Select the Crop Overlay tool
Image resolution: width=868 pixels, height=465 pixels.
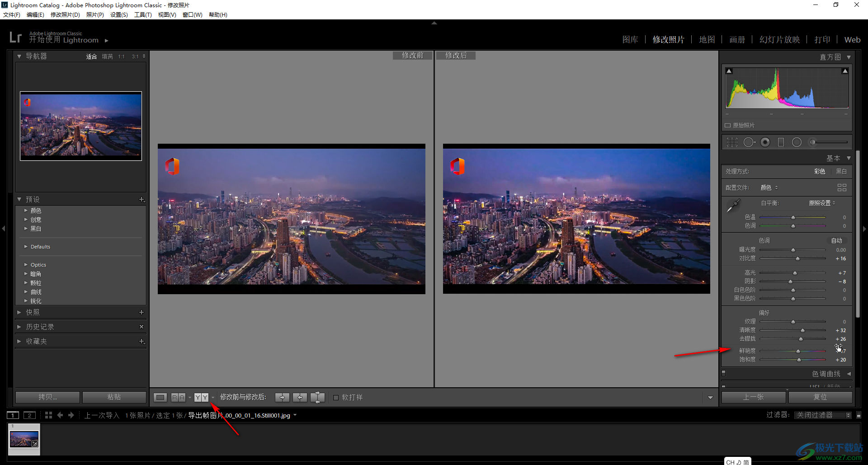pyautogui.click(x=731, y=142)
